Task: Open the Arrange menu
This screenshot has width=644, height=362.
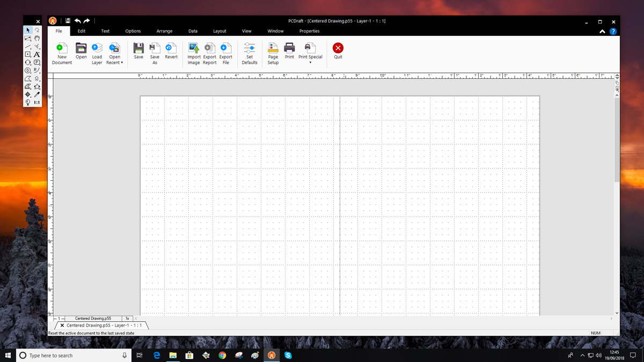Action: (164, 31)
